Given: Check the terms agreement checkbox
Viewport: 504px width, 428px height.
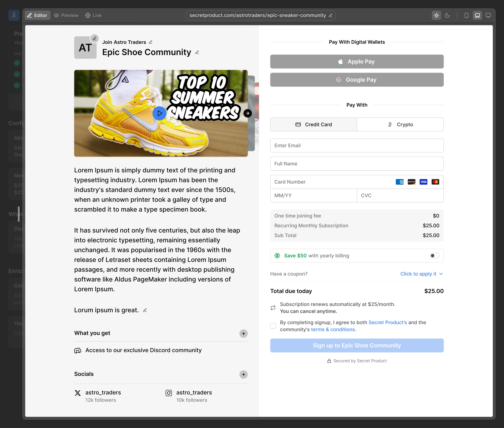Looking at the screenshot, I should pyautogui.click(x=273, y=326).
